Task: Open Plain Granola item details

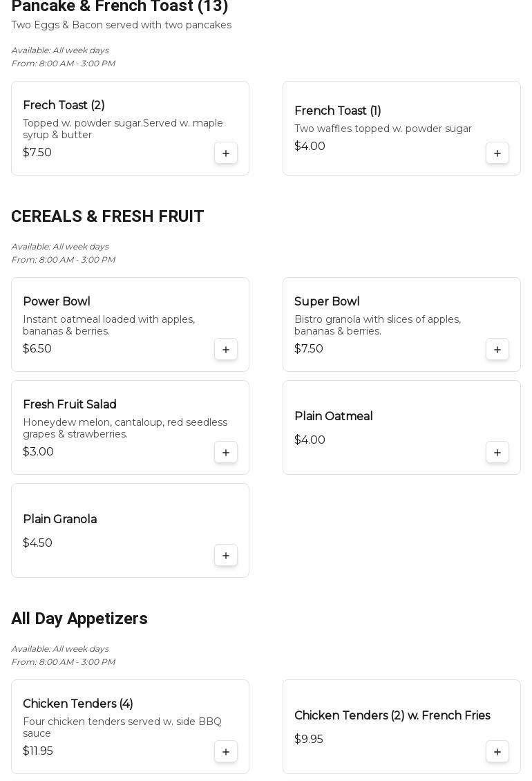Action: click(x=59, y=519)
